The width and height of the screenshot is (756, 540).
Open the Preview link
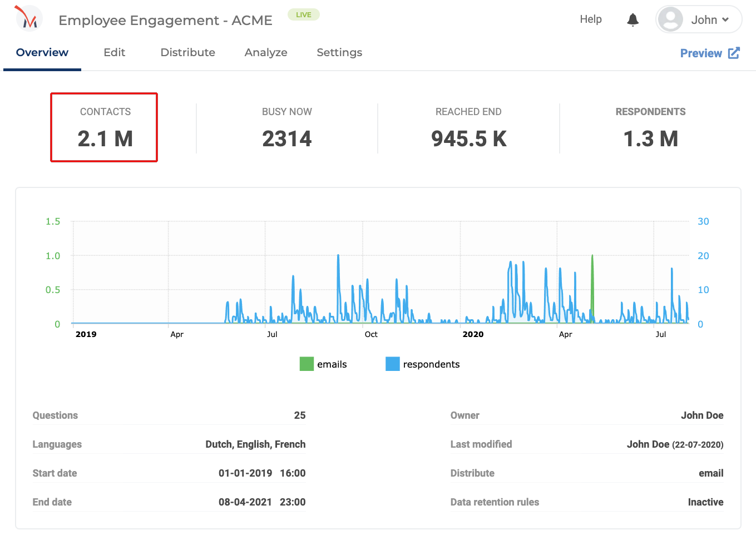click(701, 53)
